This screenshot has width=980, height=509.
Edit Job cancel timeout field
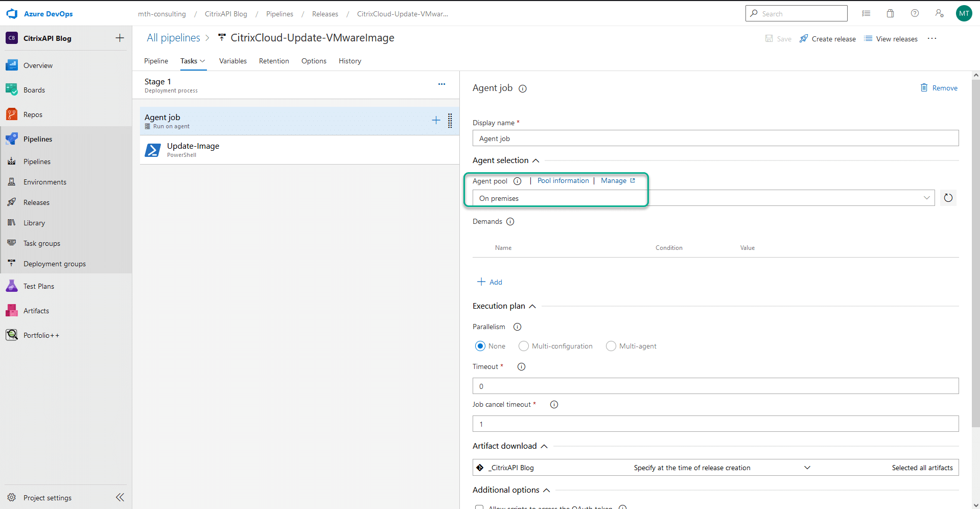click(715, 424)
